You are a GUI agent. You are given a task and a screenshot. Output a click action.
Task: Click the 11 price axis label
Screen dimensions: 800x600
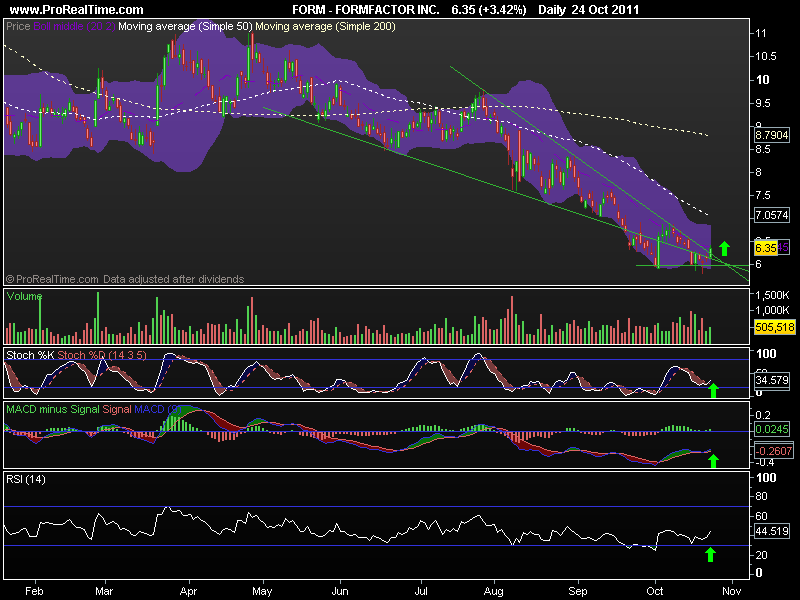761,33
